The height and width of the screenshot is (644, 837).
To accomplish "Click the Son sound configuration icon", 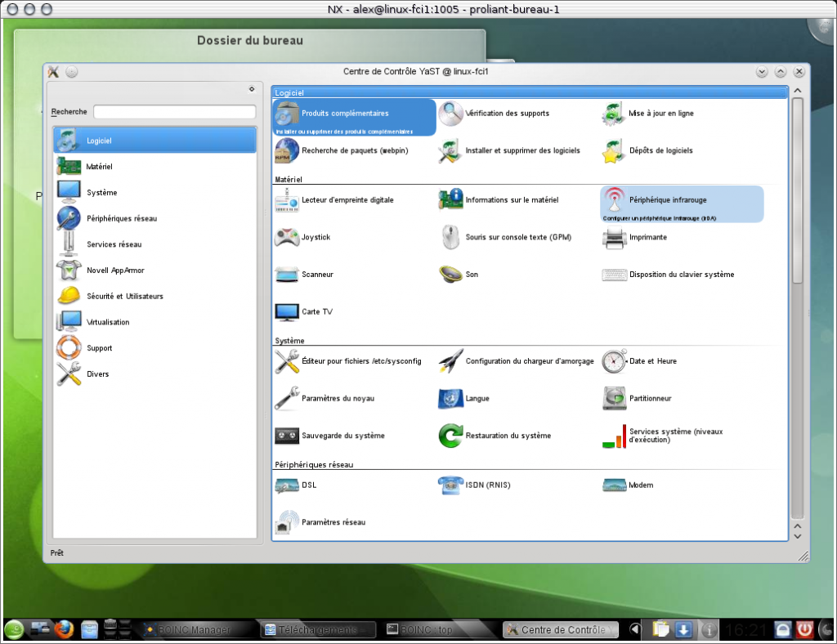I will (x=450, y=275).
